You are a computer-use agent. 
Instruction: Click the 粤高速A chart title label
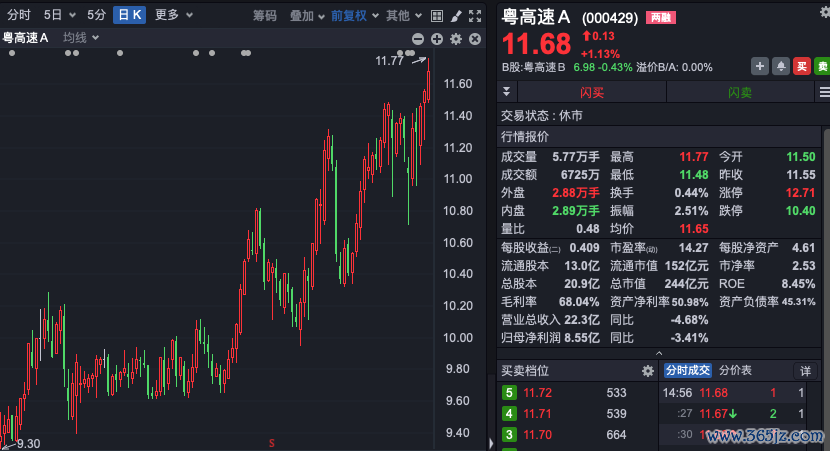pos(25,38)
